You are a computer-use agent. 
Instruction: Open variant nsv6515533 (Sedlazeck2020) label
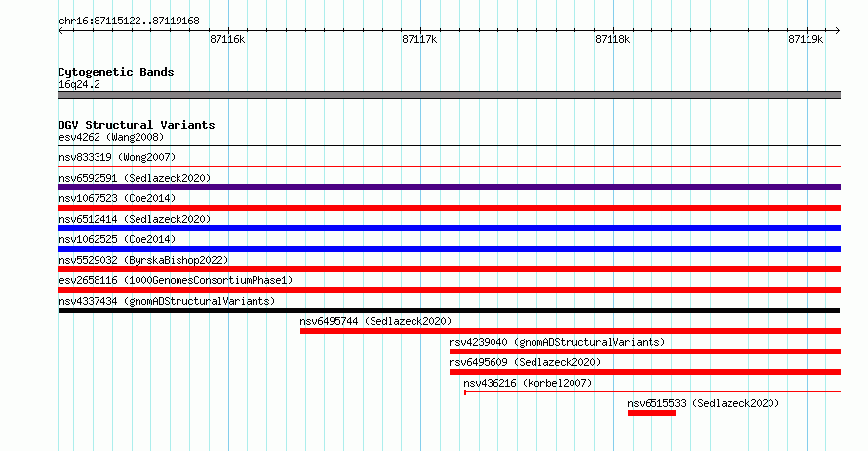point(703,403)
